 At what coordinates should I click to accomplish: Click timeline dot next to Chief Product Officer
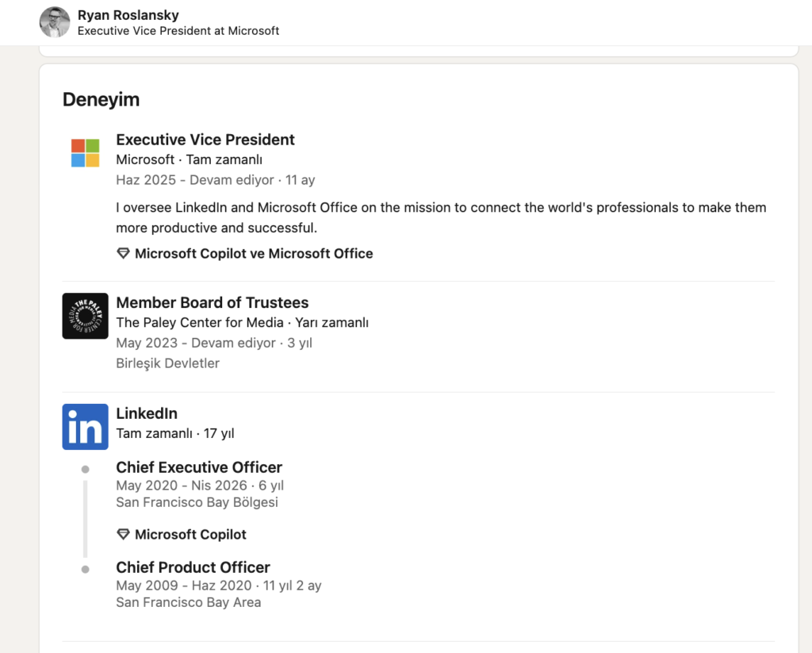coord(86,569)
